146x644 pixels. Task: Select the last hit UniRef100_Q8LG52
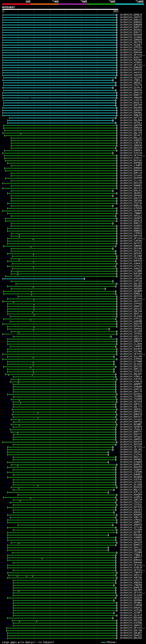click(x=131, y=638)
